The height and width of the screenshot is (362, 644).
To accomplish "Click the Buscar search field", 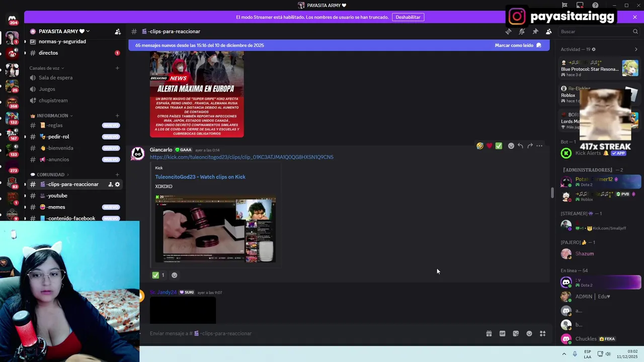I will (x=599, y=31).
